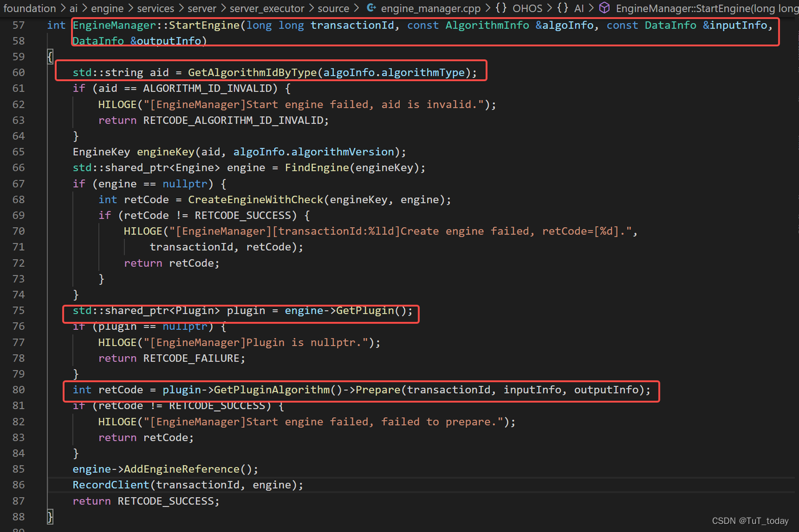Click line number 86 in the gutter
This screenshot has width=799, height=532.
click(18, 485)
